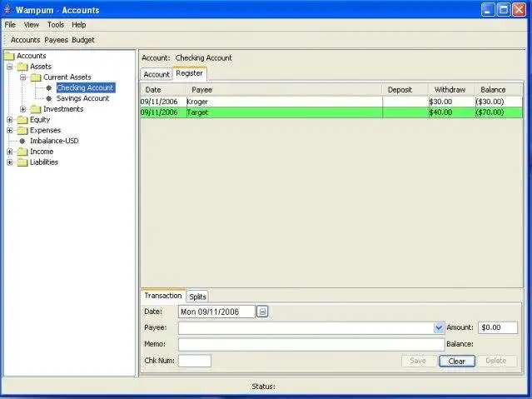Click the Income folder icon
The height and width of the screenshot is (399, 532).
click(22, 152)
